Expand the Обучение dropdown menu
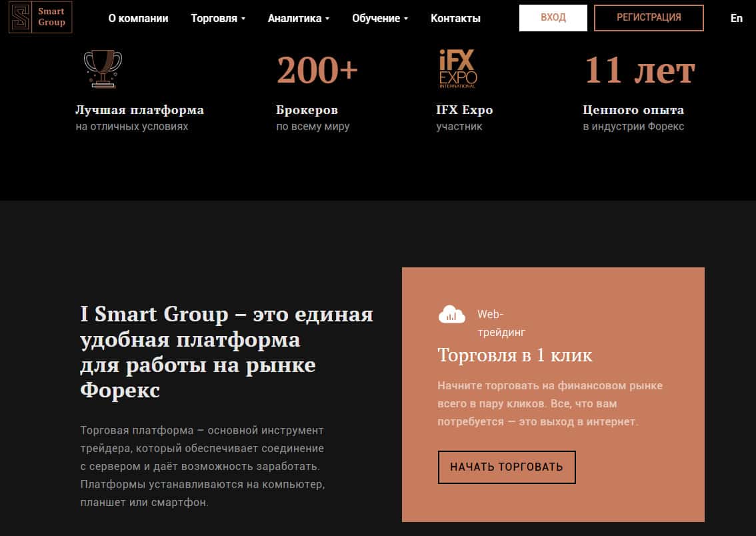The width and height of the screenshot is (756, 536). click(380, 18)
